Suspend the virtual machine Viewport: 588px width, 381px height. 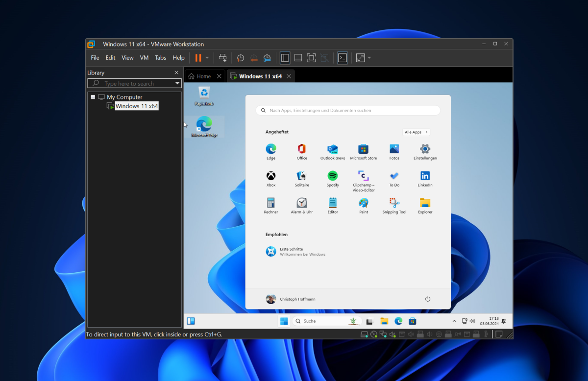click(199, 57)
